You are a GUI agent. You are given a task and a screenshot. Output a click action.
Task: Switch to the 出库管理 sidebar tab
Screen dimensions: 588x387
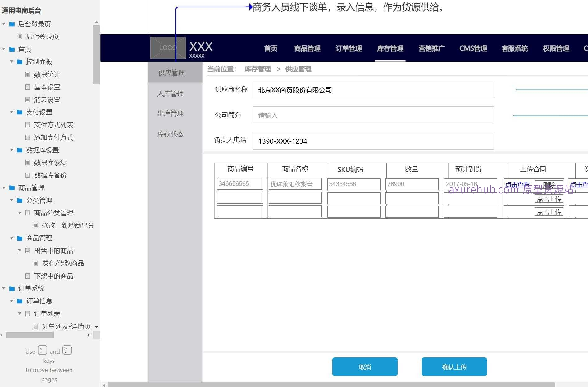pos(170,113)
